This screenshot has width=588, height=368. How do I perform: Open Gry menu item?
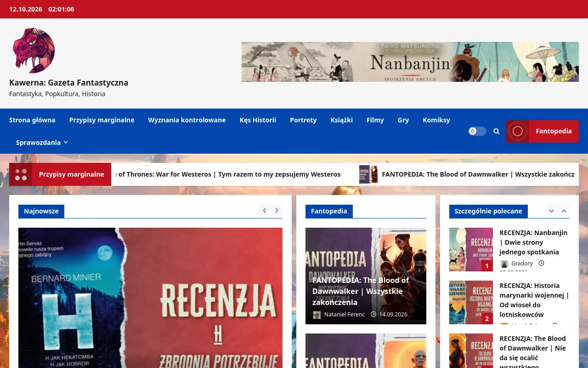coord(403,120)
